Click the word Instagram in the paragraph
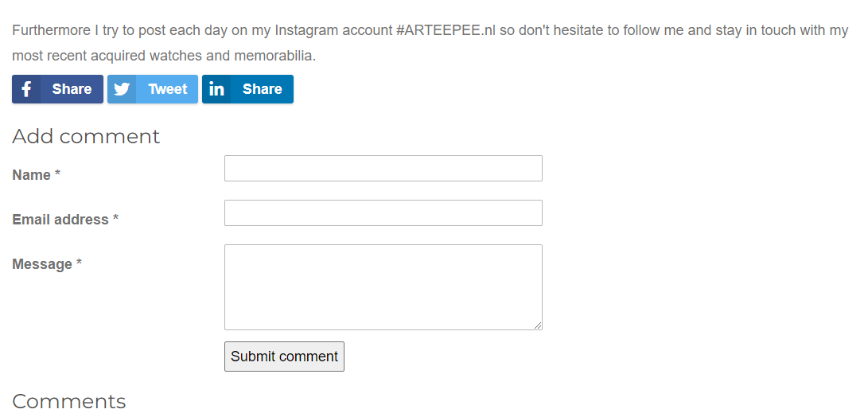868x417 pixels. (306, 31)
